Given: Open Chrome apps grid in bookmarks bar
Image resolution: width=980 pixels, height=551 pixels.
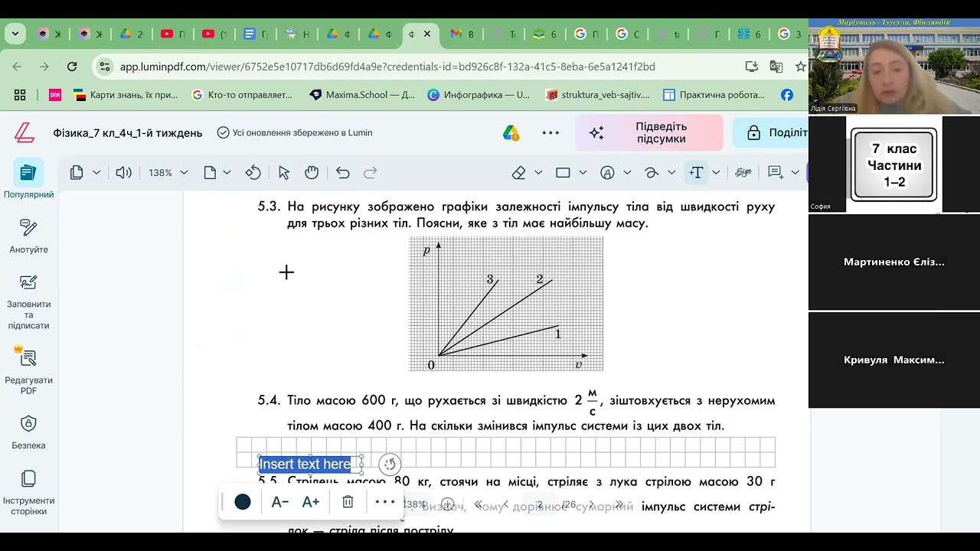Looking at the screenshot, I should [20, 95].
